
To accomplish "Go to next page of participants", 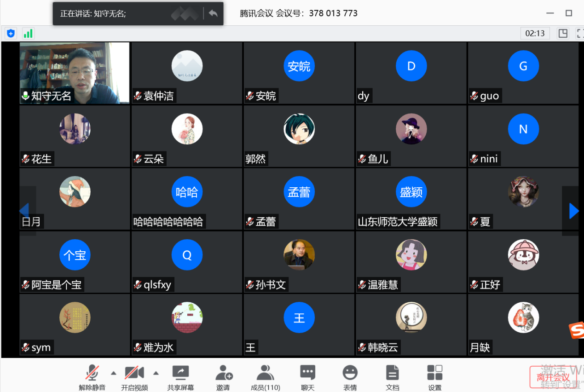I will (x=573, y=211).
